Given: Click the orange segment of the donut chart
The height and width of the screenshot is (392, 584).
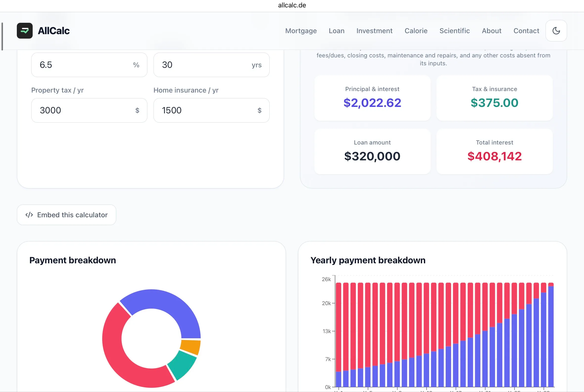Looking at the screenshot, I should click(x=191, y=347).
